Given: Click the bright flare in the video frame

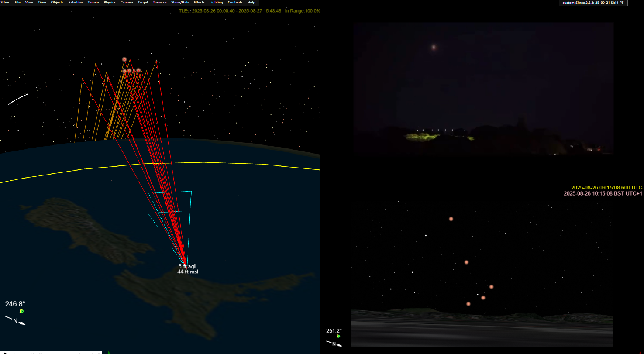Looking at the screenshot, I should pyautogui.click(x=434, y=47).
